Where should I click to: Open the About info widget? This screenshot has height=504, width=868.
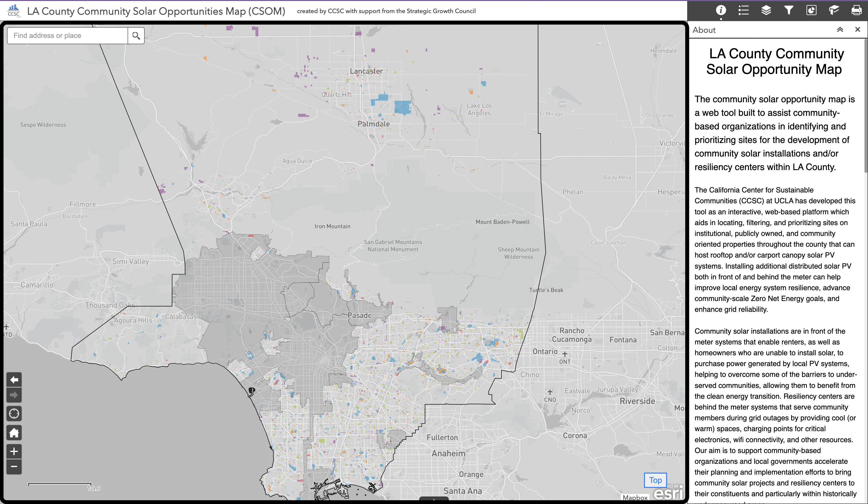coord(721,10)
